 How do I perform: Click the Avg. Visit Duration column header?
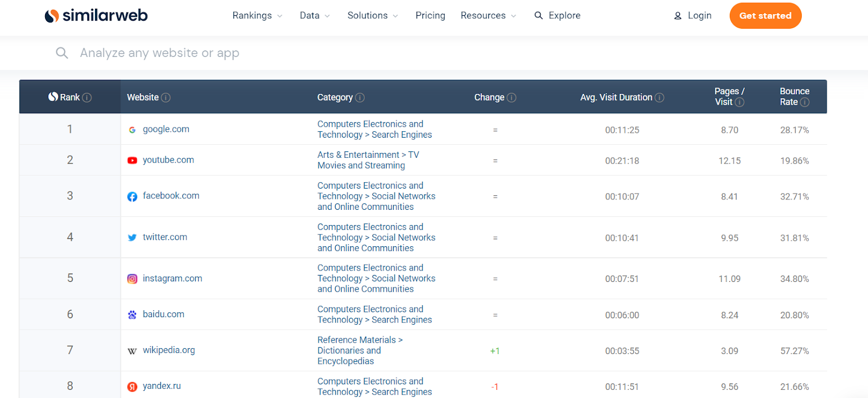point(622,98)
